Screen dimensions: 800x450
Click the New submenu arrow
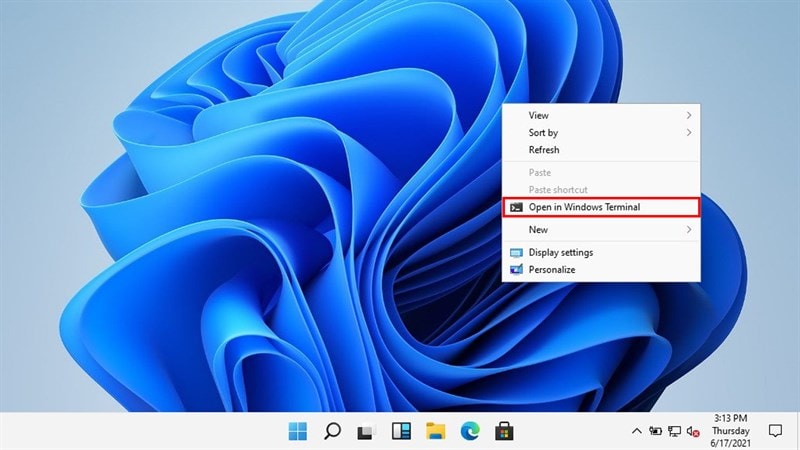coord(689,230)
